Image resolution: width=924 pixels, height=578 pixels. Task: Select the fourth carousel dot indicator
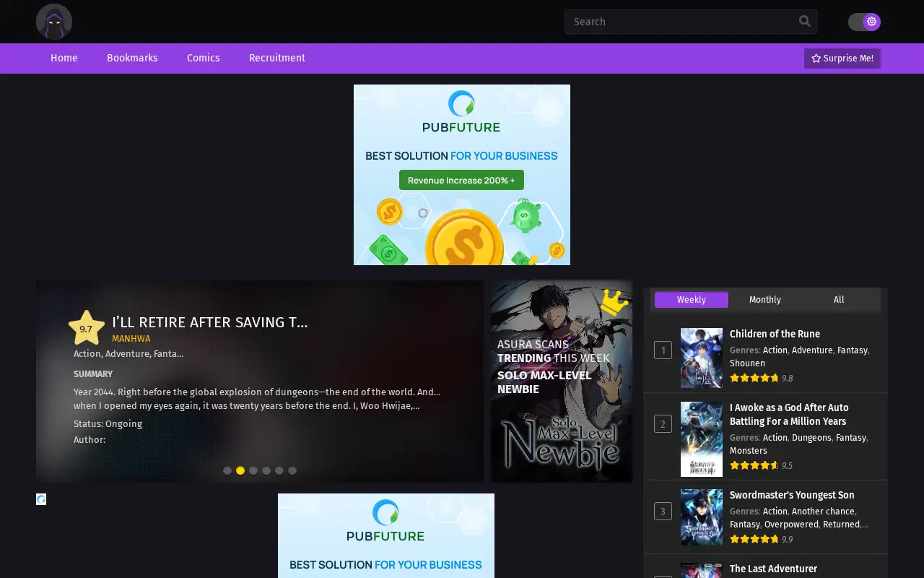(x=266, y=470)
